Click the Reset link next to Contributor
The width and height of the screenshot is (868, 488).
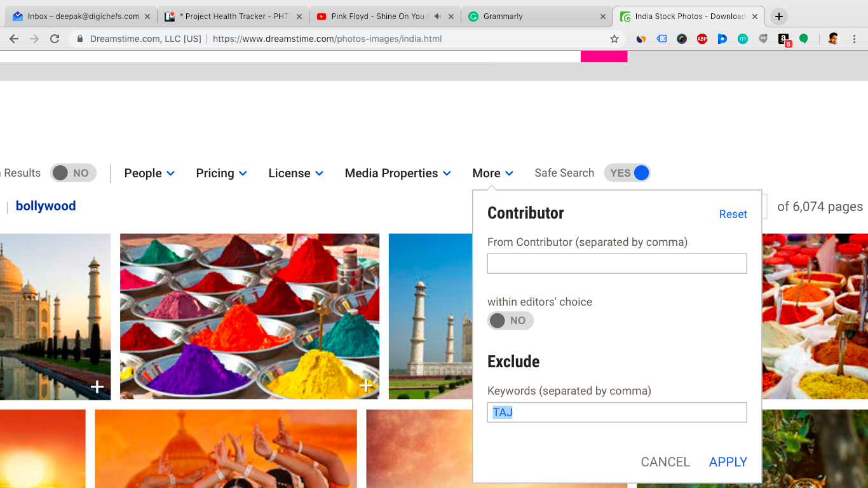[733, 214]
